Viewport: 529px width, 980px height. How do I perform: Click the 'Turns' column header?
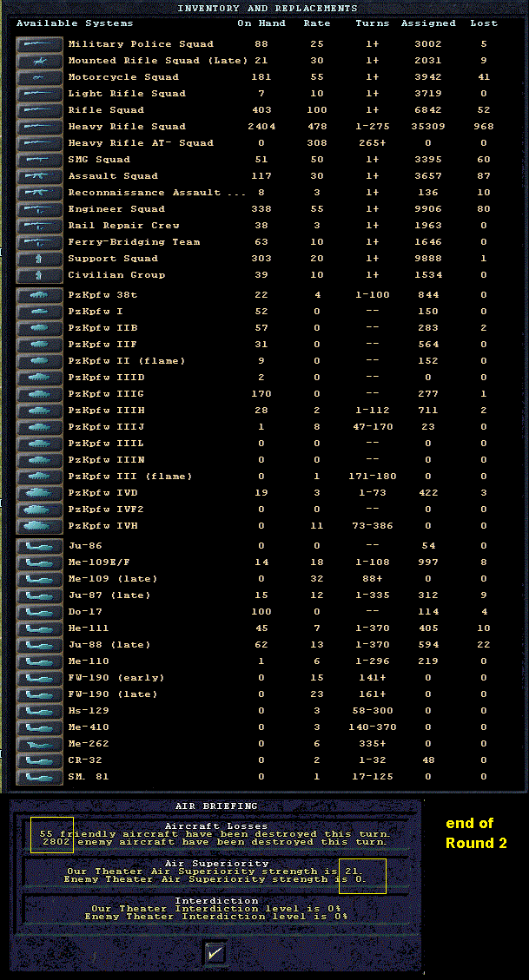point(372,23)
